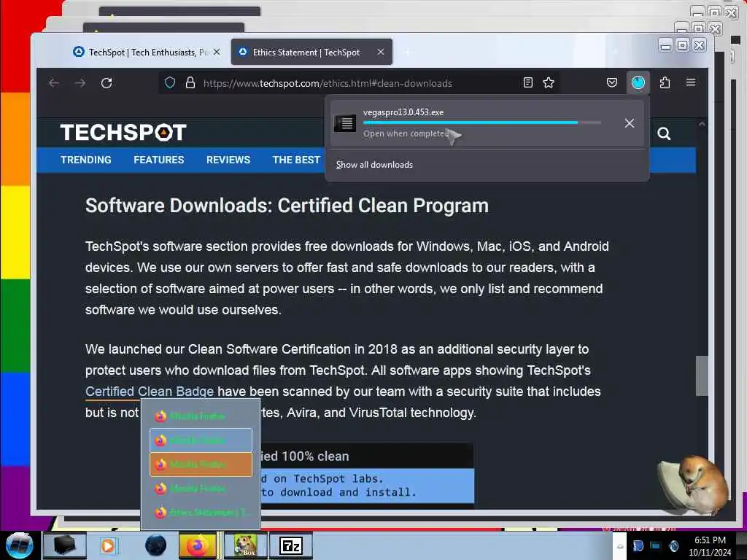Viewport: 747px width, 560px height.
Task: Toggle reader view in the address bar
Action: (528, 83)
